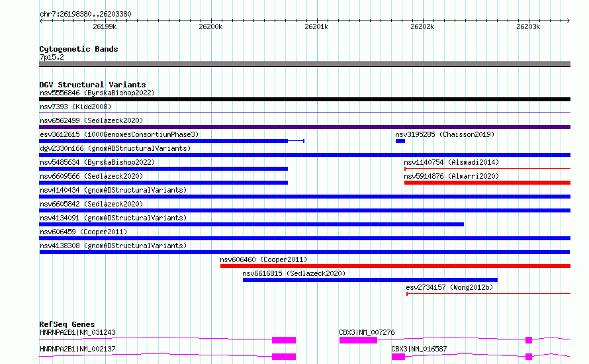589x364 pixels.
Task: Open variant nsv5556846 (ByrskaBishop2022) label
Action: coord(97,93)
